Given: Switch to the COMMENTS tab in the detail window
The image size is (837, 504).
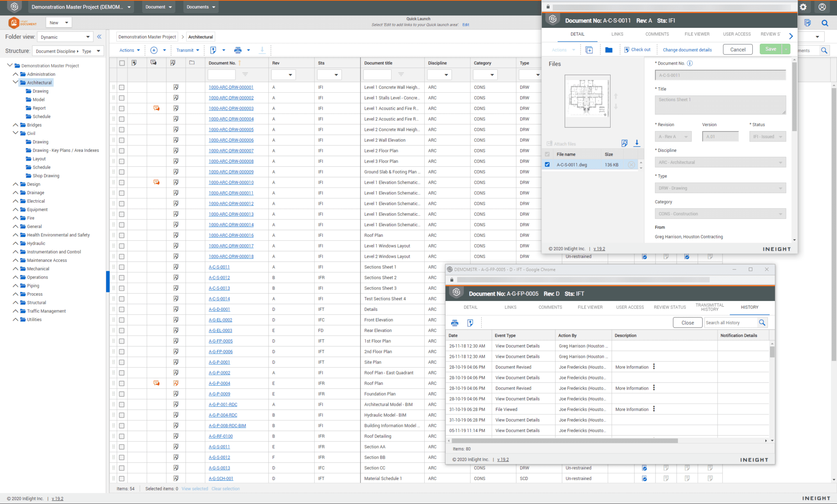Looking at the screenshot, I should (x=657, y=34).
